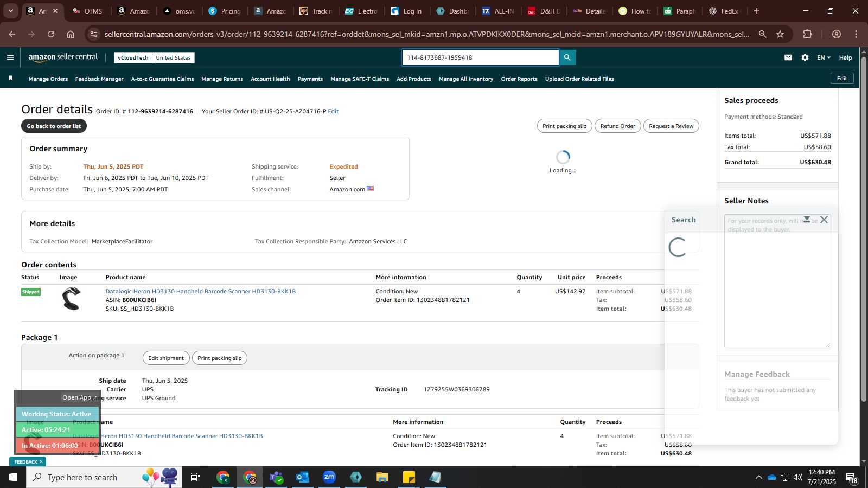Open Feedback Manager menu item

99,79
